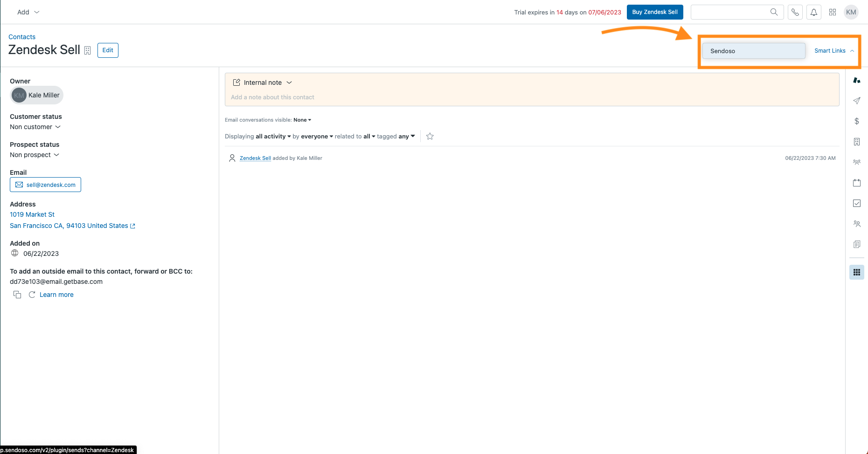Change the Customer status Non customer dropdown
868x454 pixels.
pos(35,127)
